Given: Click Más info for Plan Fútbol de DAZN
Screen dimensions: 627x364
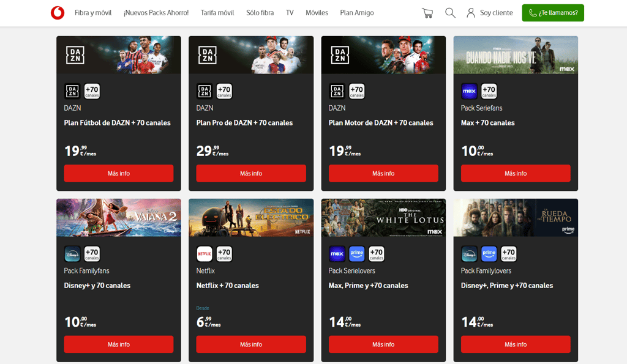Looking at the screenshot, I should coord(119,173).
